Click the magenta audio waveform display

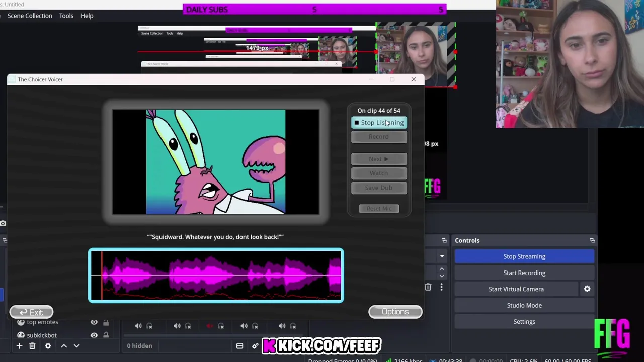pos(216,276)
